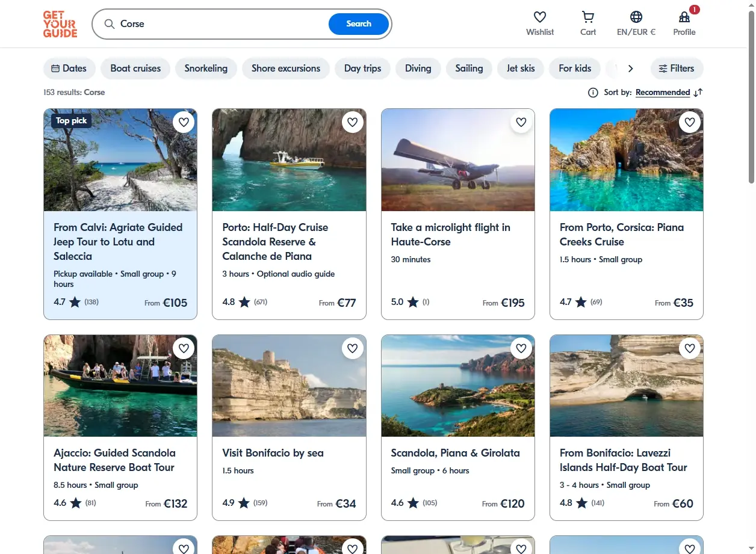Click the info icon beside Sort by

pyautogui.click(x=593, y=92)
